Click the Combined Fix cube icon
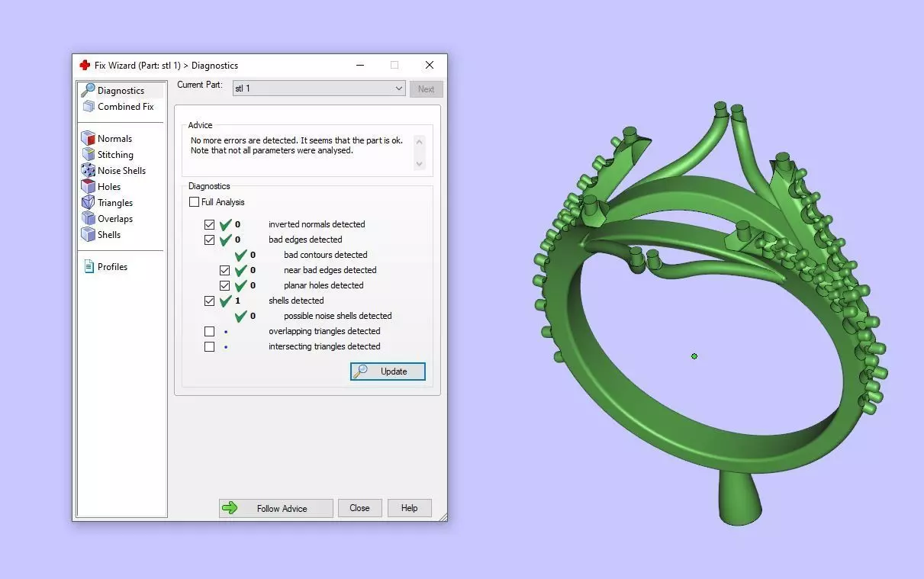The width and height of the screenshot is (924, 579). coord(88,107)
